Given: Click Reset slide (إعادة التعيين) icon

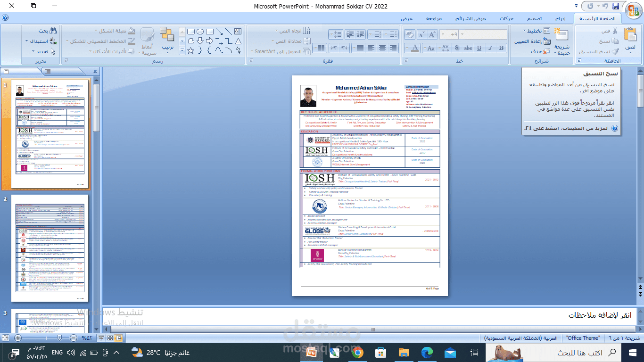Looking at the screenshot, I should (x=547, y=41).
